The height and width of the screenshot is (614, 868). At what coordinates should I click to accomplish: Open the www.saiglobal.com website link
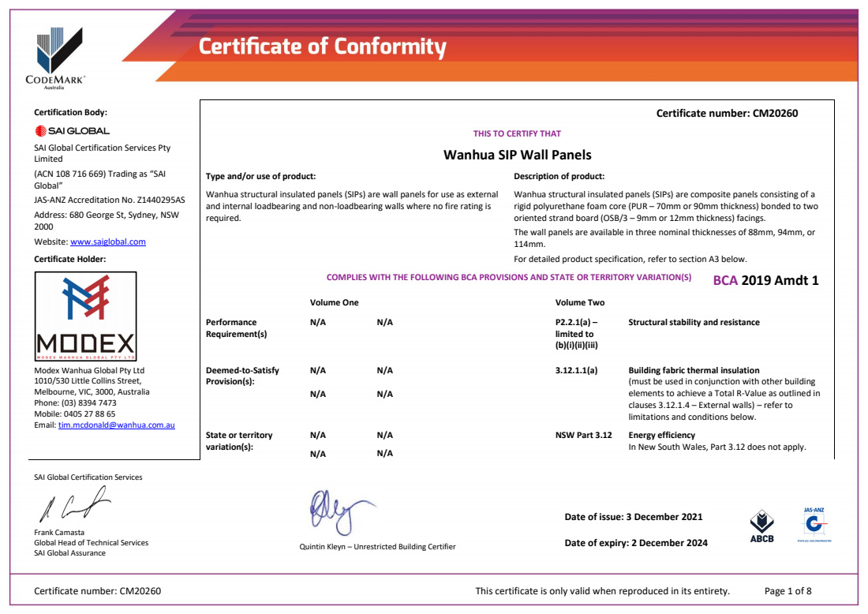[x=108, y=242]
